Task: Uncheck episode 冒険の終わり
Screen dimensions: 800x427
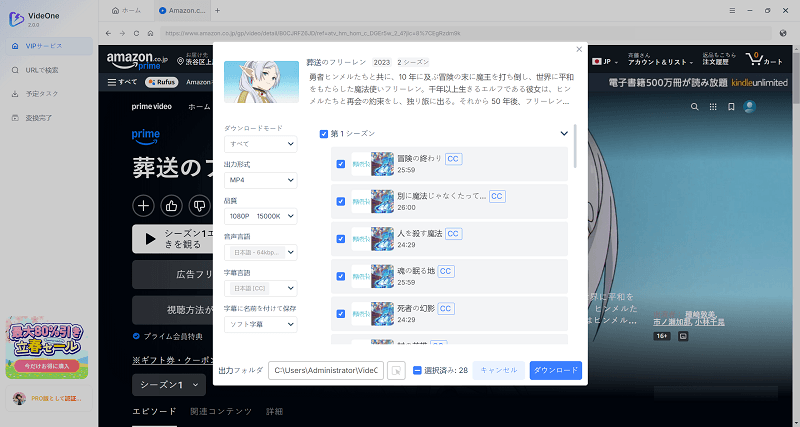Action: 341,164
